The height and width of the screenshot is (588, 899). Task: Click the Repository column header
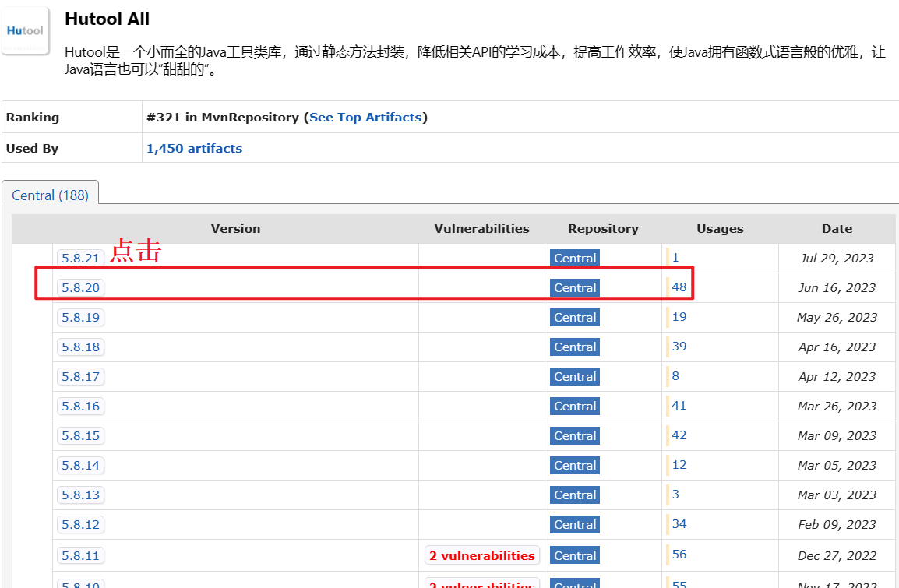[x=603, y=229]
